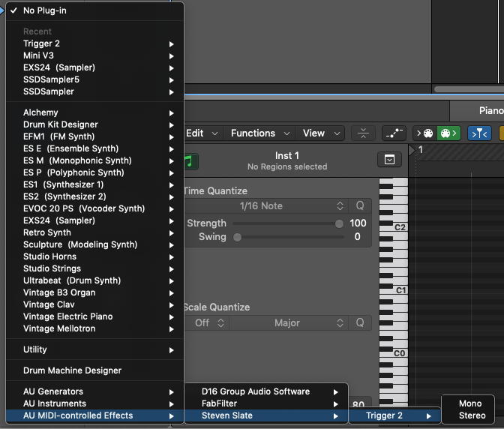Open recent SSDSampler submenu
This screenshot has height=429, width=504.
(x=94, y=91)
